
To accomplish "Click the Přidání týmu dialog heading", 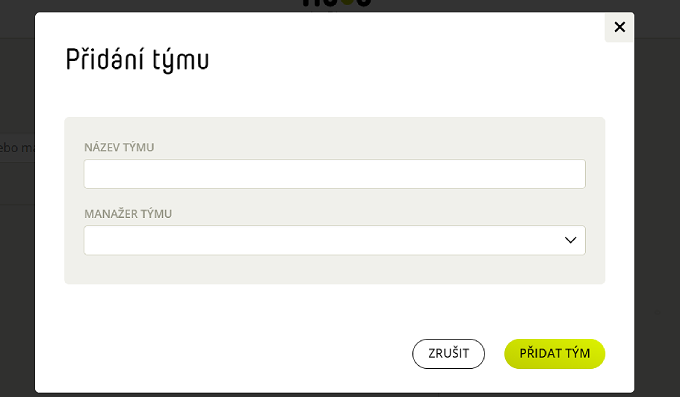I will pyautogui.click(x=137, y=59).
